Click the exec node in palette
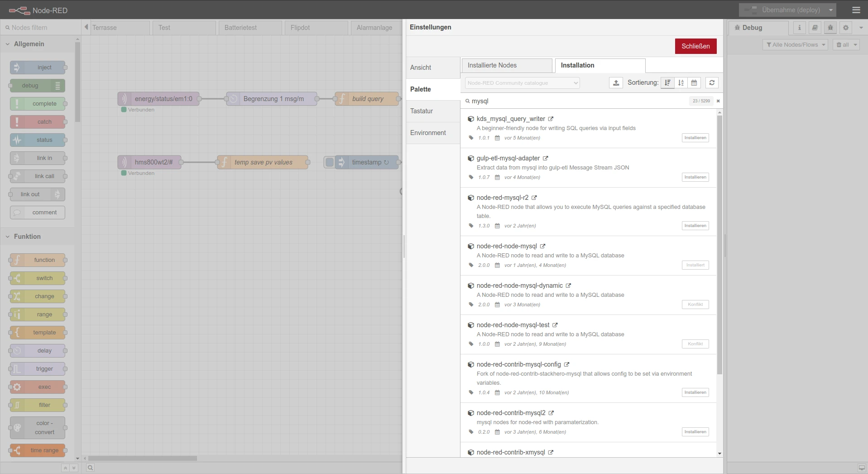 point(38,387)
